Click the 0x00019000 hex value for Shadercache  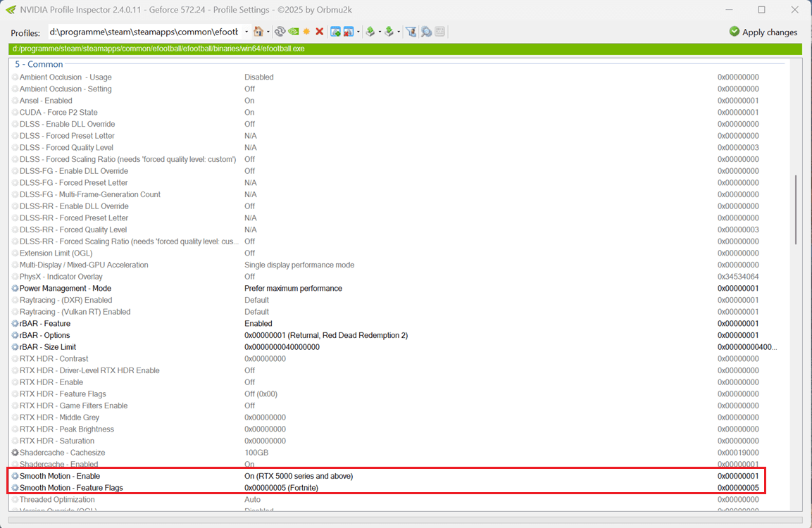coord(738,453)
